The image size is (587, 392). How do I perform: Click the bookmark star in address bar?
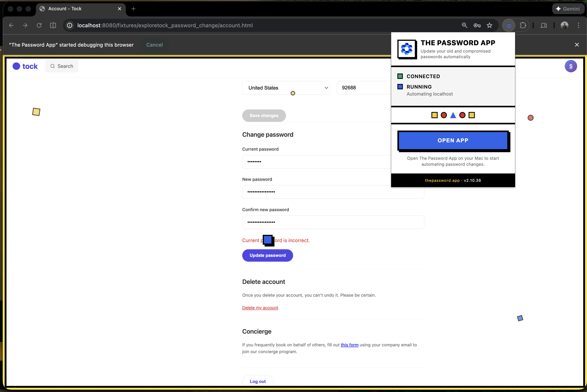489,25
